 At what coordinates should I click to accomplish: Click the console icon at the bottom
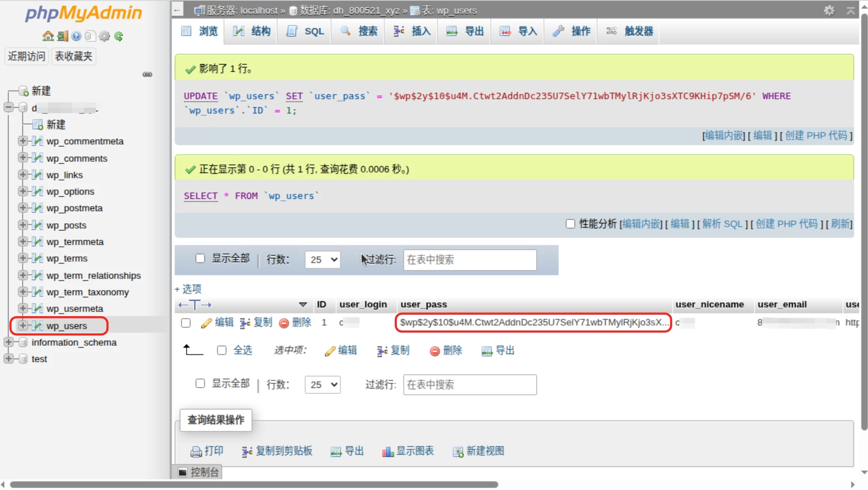(183, 472)
